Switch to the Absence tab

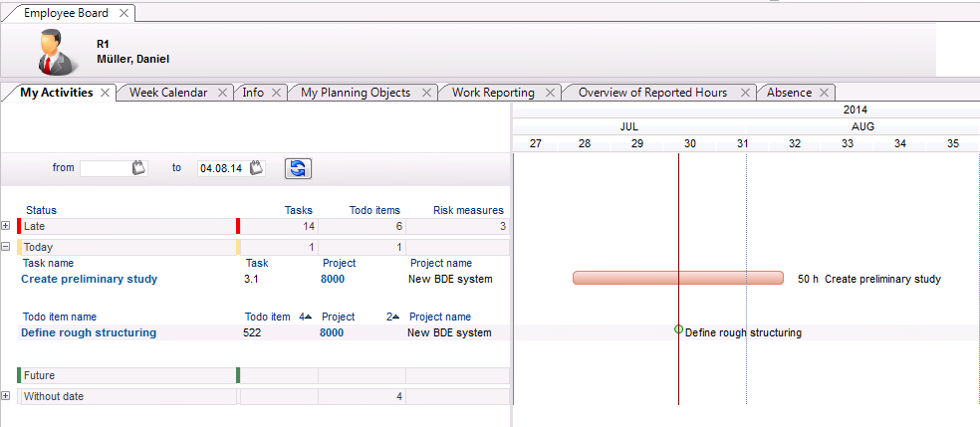click(x=789, y=93)
